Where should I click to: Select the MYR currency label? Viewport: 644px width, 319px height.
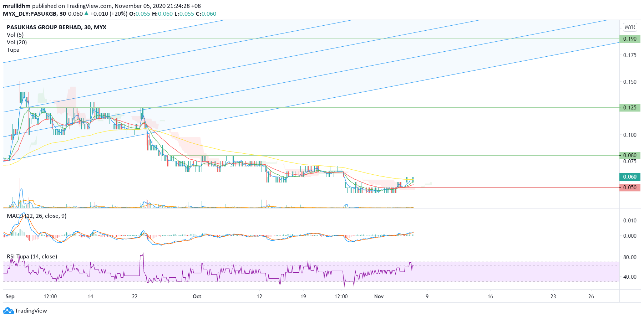click(630, 27)
